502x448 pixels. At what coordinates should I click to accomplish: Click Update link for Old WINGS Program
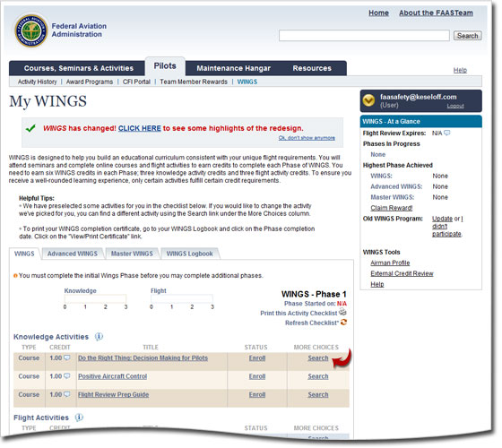tap(442, 219)
